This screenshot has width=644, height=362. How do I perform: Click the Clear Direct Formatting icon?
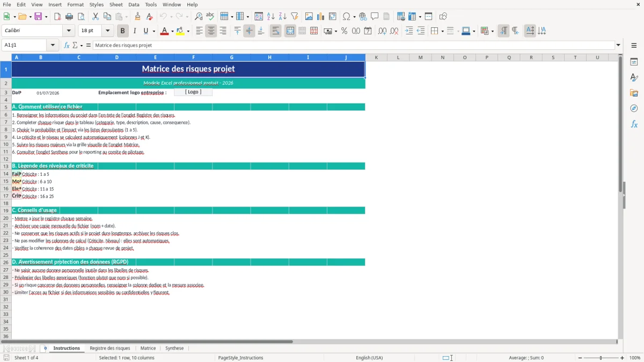pos(149,17)
